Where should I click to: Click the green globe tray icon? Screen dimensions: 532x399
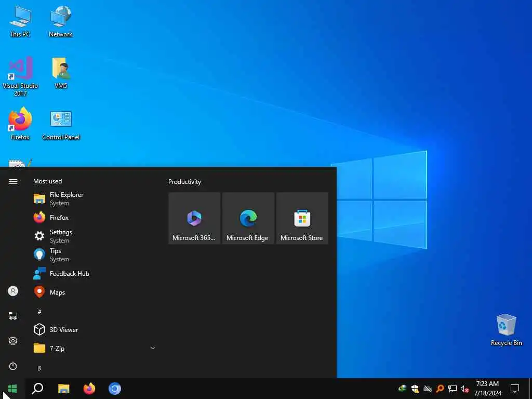(x=403, y=388)
